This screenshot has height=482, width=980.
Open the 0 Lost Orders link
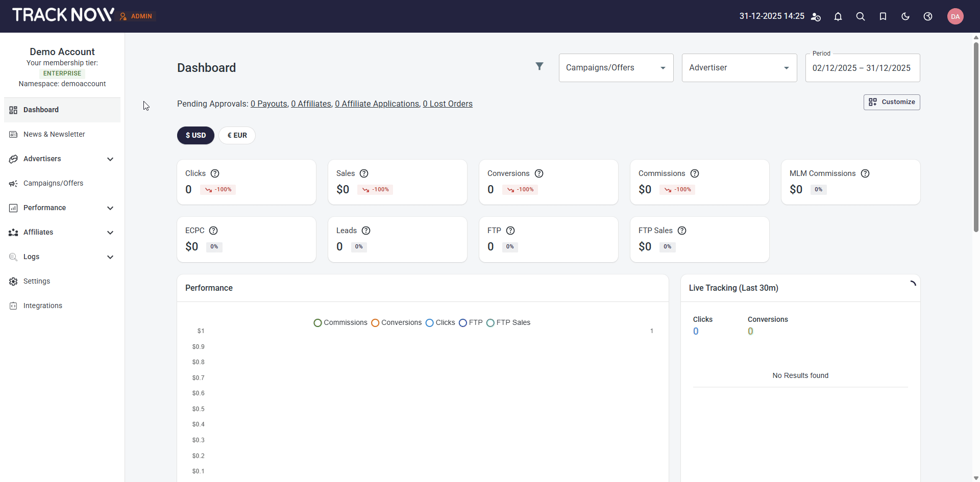tap(447, 104)
